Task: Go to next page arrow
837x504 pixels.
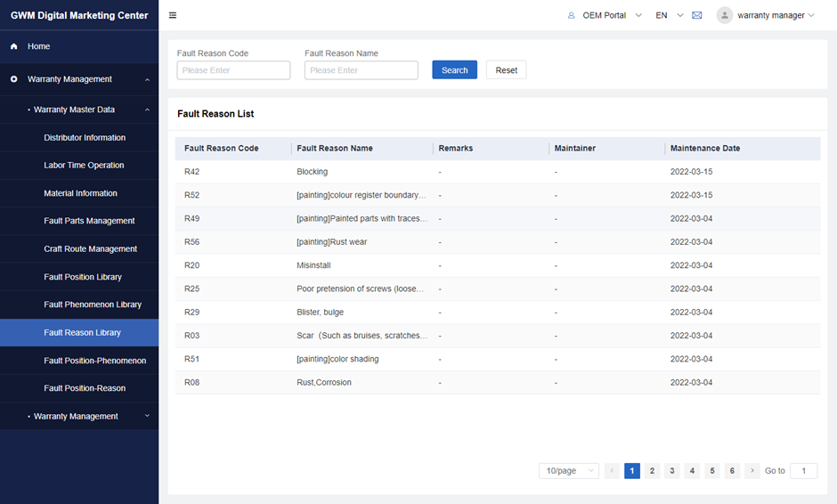Action: [x=752, y=471]
